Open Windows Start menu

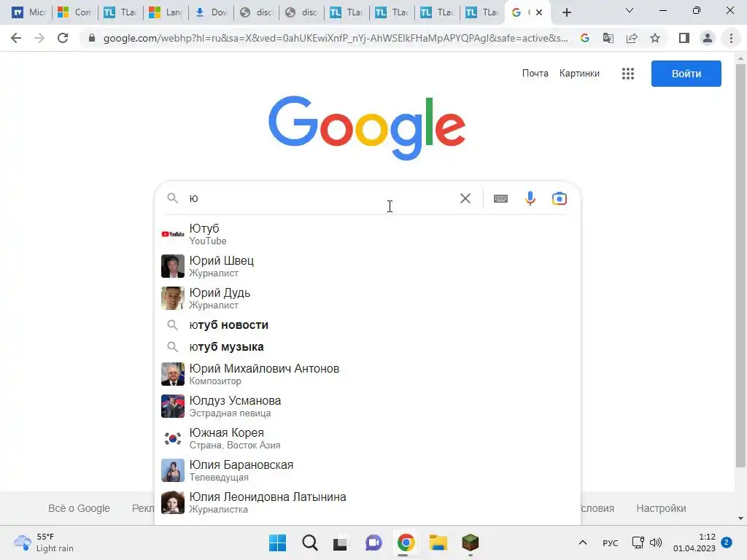(x=278, y=542)
